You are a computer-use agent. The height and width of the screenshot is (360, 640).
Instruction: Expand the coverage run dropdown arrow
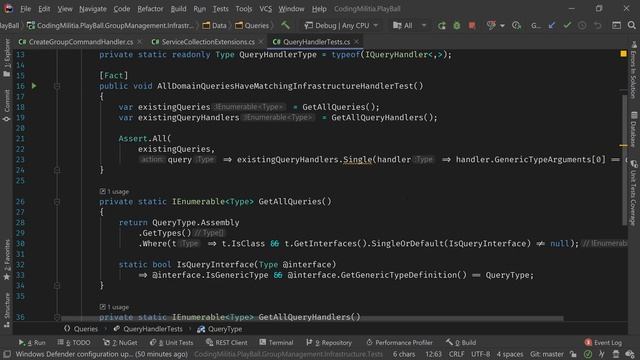click(x=502, y=26)
